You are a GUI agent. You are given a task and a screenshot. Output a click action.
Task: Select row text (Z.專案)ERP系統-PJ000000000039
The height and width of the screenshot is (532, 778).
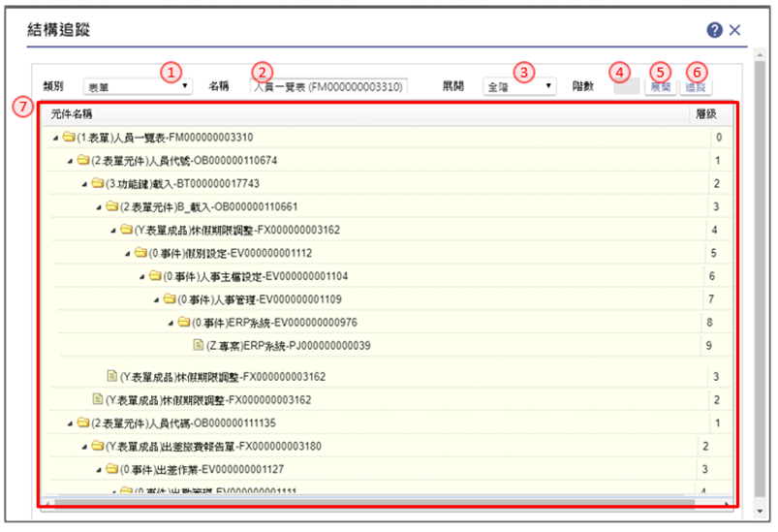tap(289, 346)
